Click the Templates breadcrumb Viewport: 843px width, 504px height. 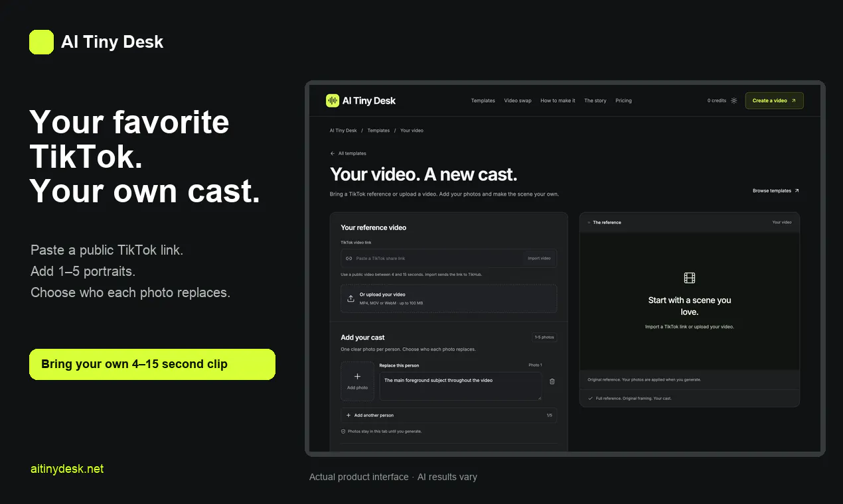pos(378,131)
